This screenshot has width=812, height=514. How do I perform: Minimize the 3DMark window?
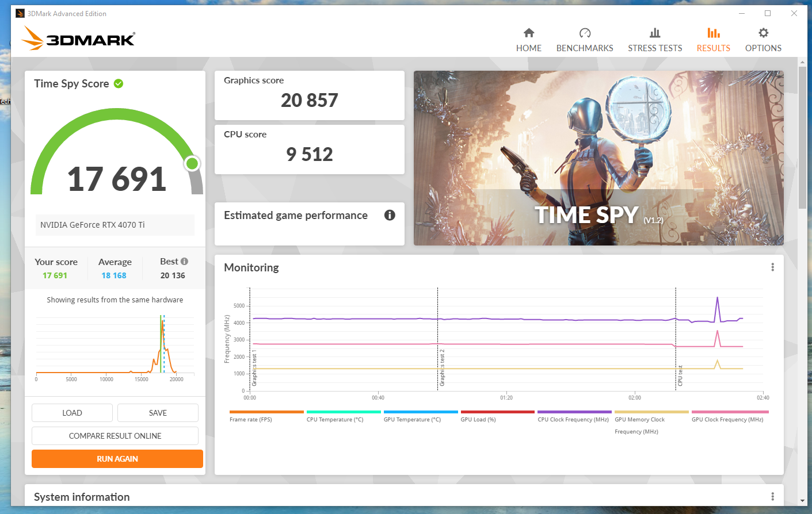point(742,13)
